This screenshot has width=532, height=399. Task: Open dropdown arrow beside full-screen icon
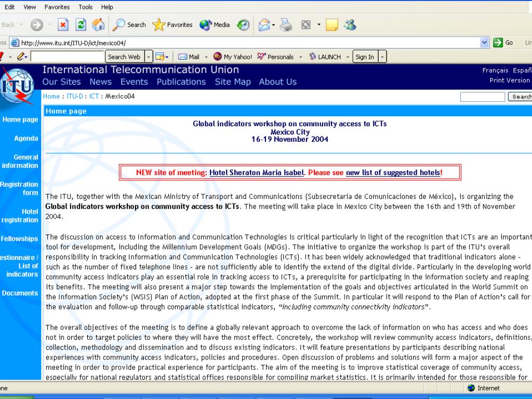(x=318, y=24)
